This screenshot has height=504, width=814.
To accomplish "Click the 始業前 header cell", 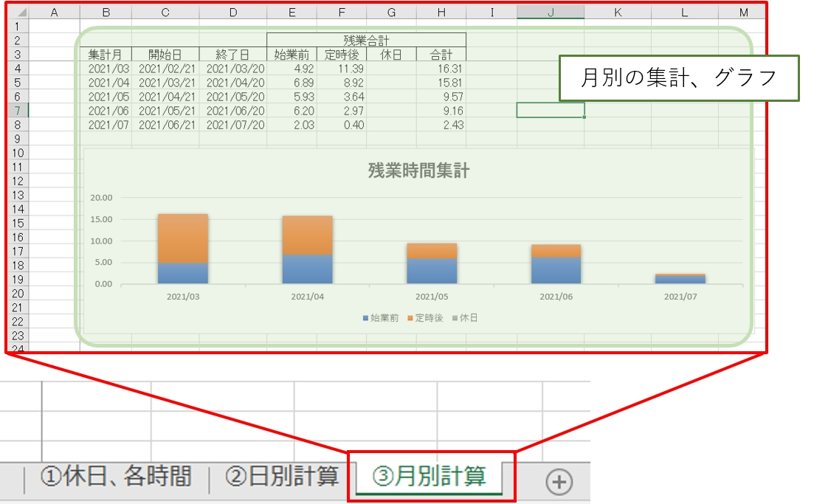I will click(x=292, y=55).
